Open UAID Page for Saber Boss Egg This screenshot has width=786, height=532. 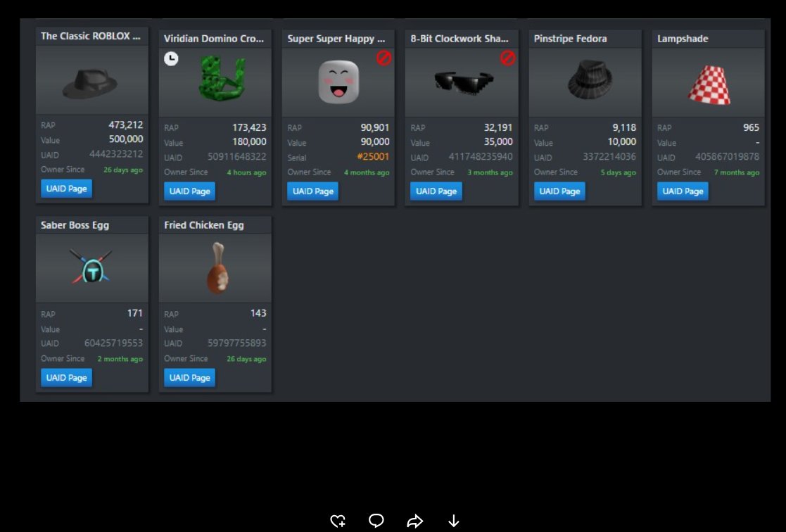coord(67,378)
